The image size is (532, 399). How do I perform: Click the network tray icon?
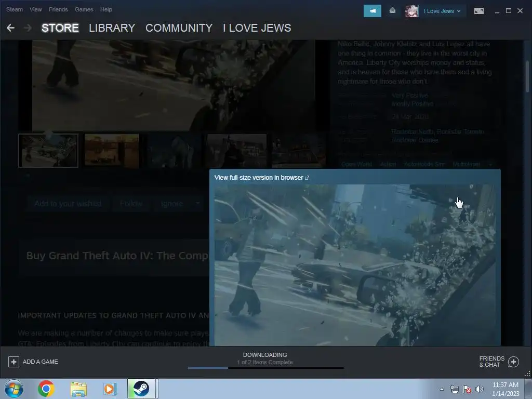(454, 389)
